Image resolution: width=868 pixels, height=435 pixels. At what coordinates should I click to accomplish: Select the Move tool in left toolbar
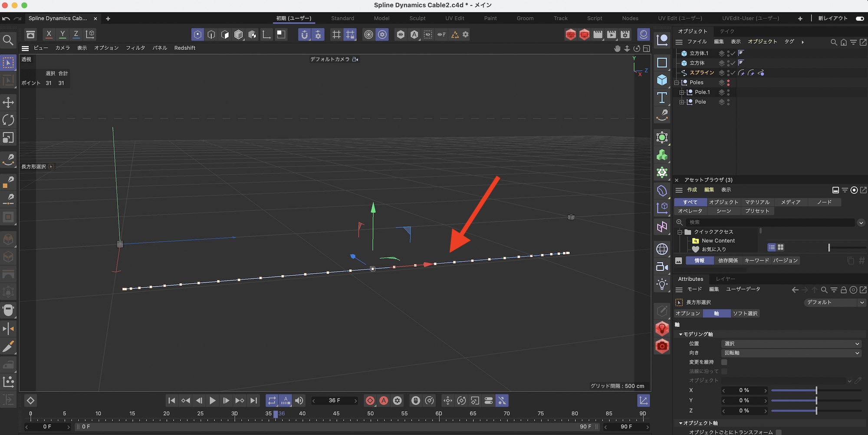[x=8, y=102]
